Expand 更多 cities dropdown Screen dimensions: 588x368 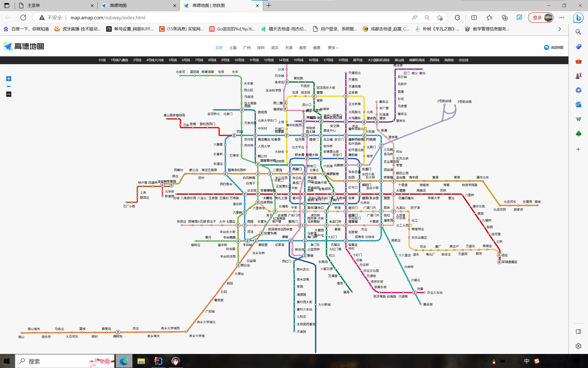[x=333, y=48]
